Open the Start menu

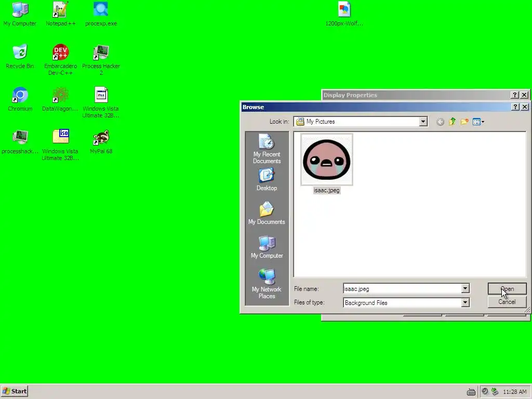[14, 391]
